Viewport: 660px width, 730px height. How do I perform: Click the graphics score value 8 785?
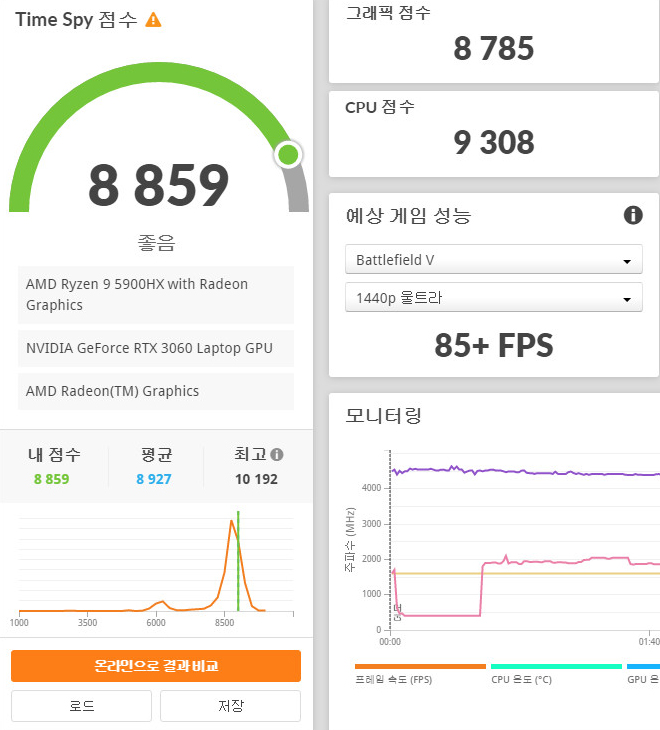tap(494, 48)
